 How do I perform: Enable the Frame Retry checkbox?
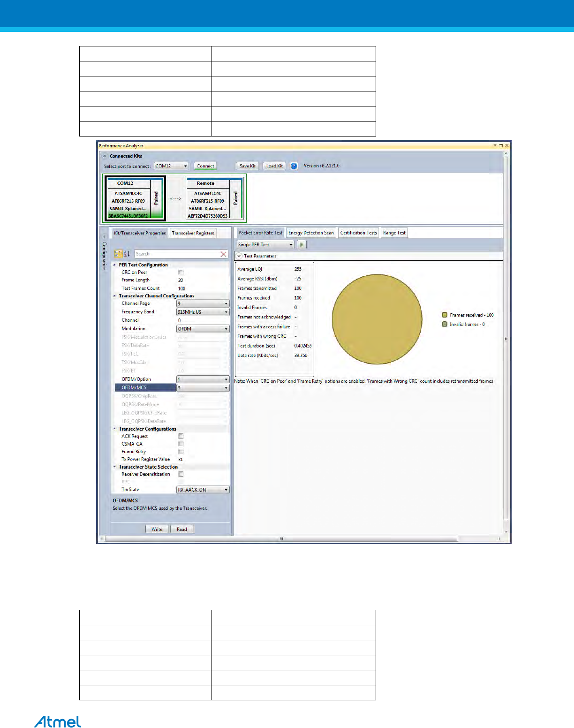pos(181,452)
